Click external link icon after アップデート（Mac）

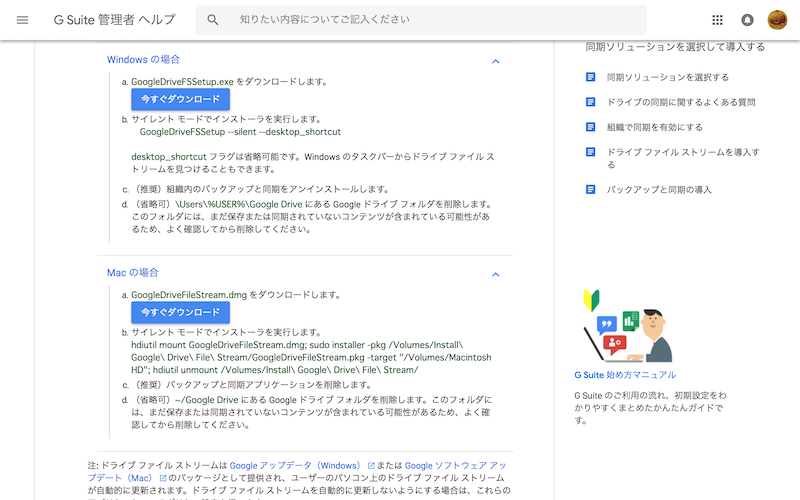tap(163, 479)
